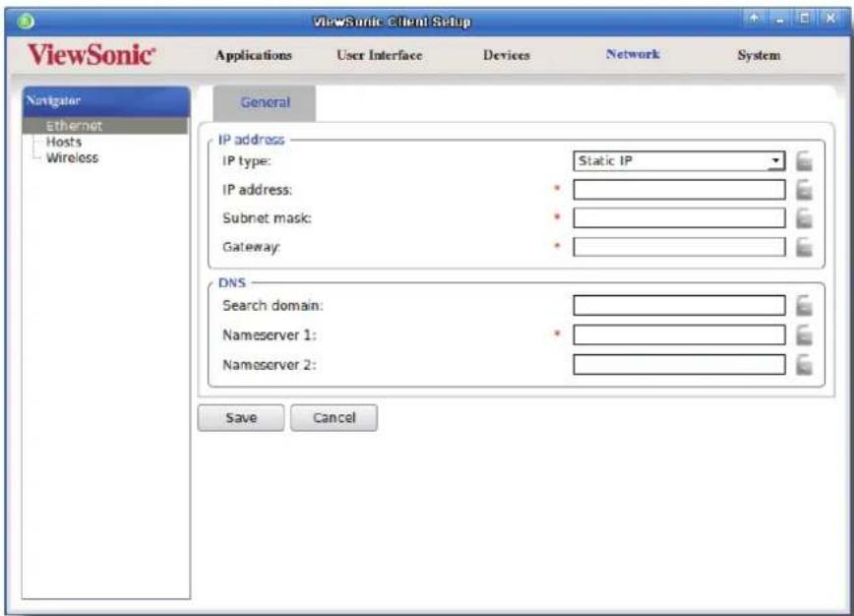The image size is (854, 616).
Task: Select Wireless in the Navigator
Action: [73, 158]
